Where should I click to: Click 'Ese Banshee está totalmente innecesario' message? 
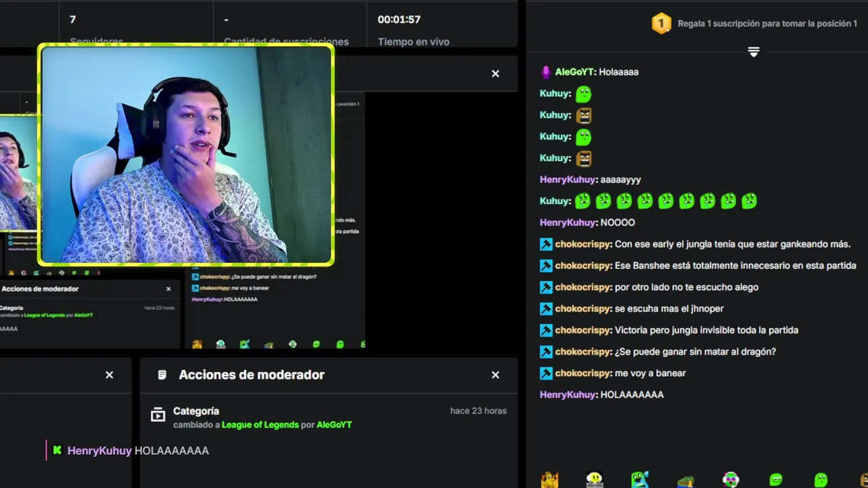[736, 266]
